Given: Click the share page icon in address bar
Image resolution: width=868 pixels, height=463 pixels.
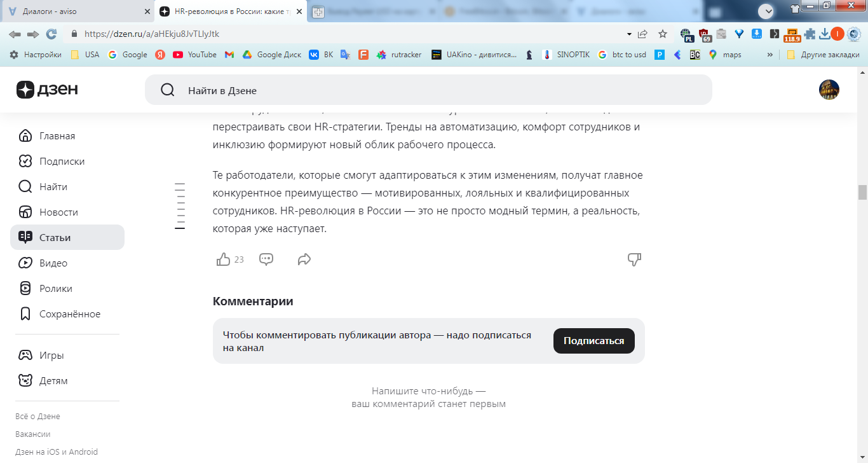Looking at the screenshot, I should point(643,34).
